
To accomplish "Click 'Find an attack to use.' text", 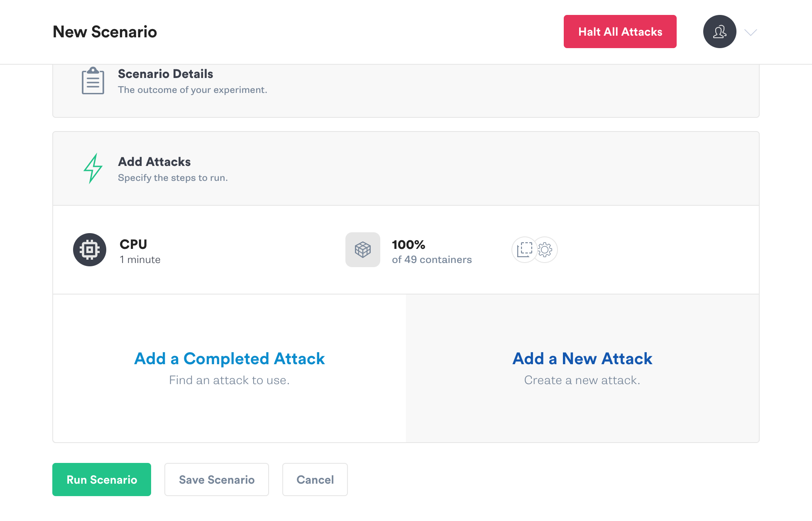I will click(x=229, y=380).
